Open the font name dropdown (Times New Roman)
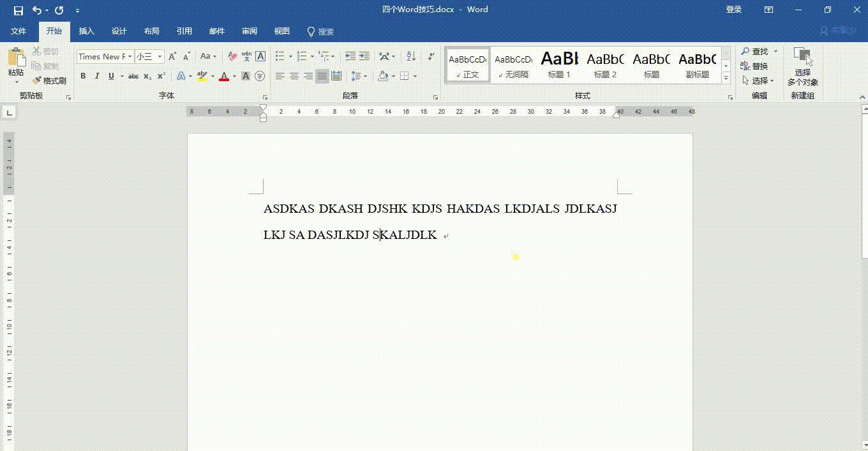The image size is (868, 451). click(x=130, y=56)
